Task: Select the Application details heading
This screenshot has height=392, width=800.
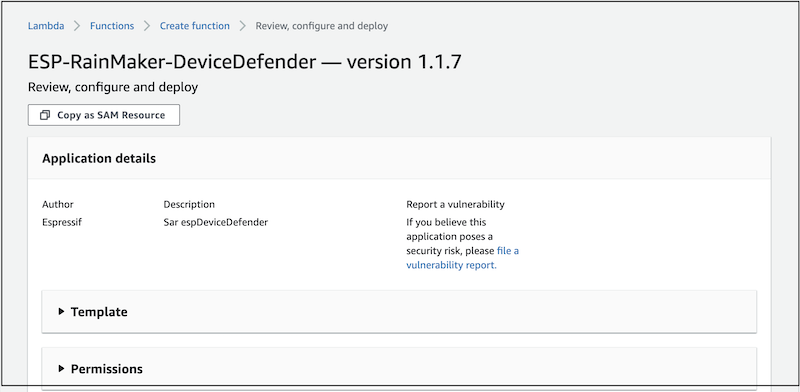Action: pyautogui.click(x=99, y=159)
